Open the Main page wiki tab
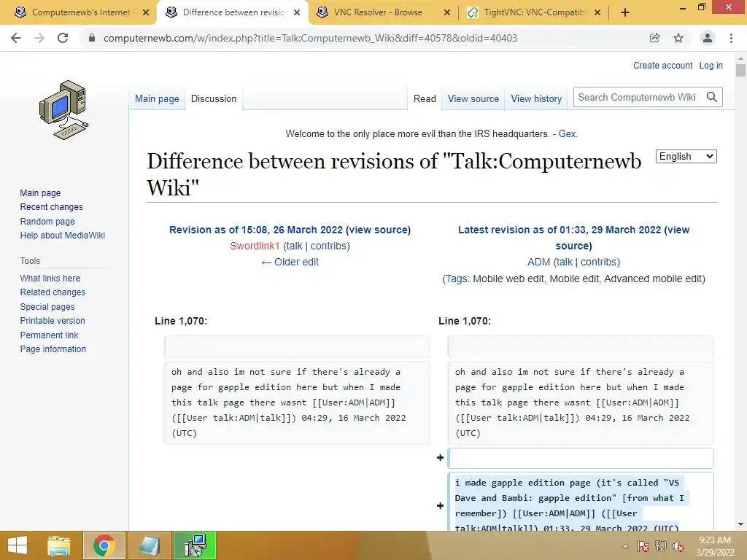 pyautogui.click(x=158, y=98)
